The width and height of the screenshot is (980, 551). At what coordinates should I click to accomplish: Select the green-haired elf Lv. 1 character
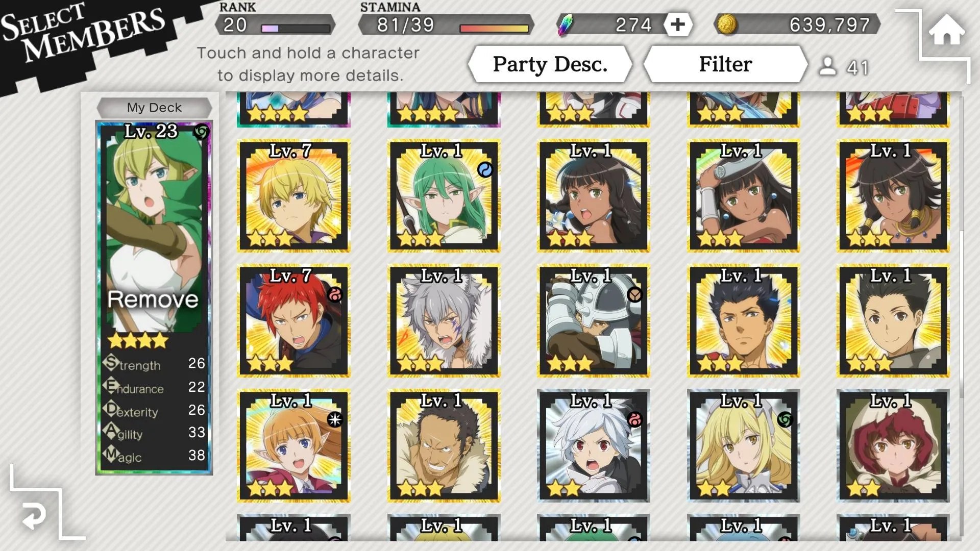click(x=444, y=196)
